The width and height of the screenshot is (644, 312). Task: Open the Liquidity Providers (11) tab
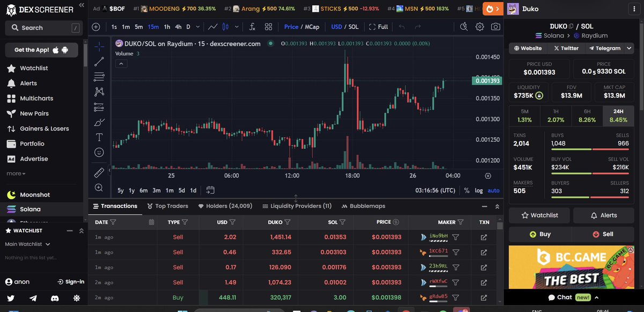tap(297, 206)
